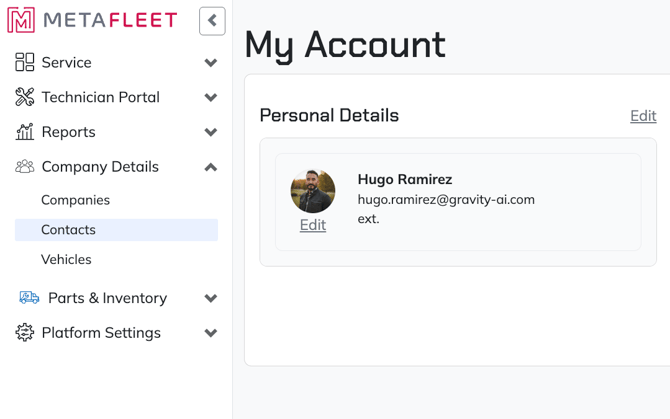This screenshot has height=419, width=670.
Task: Expand the Reports section chevron
Action: point(211,132)
